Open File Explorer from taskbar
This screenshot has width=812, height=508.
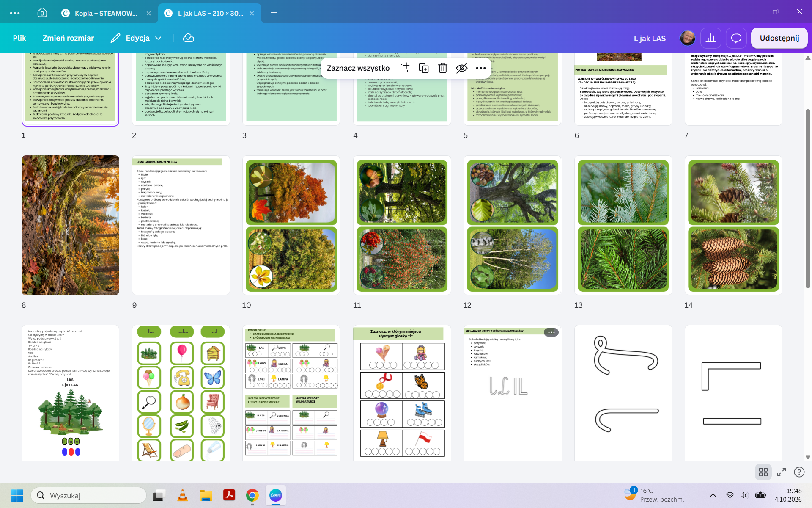click(206, 495)
